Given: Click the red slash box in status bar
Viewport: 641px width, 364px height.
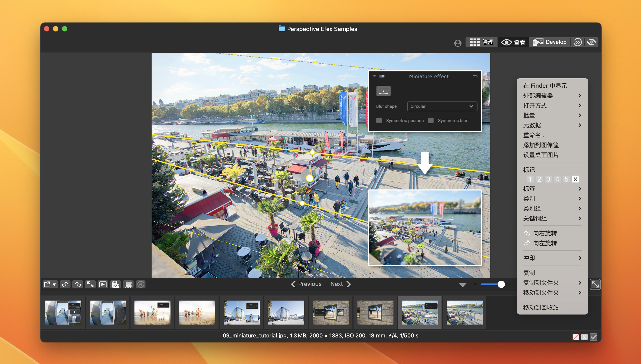Looking at the screenshot, I should 575,337.
